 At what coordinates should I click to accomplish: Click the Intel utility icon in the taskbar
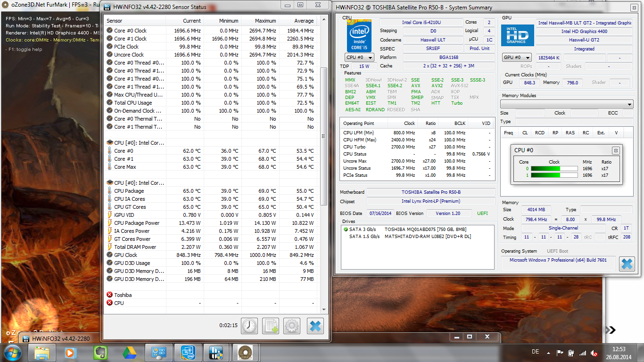187,353
